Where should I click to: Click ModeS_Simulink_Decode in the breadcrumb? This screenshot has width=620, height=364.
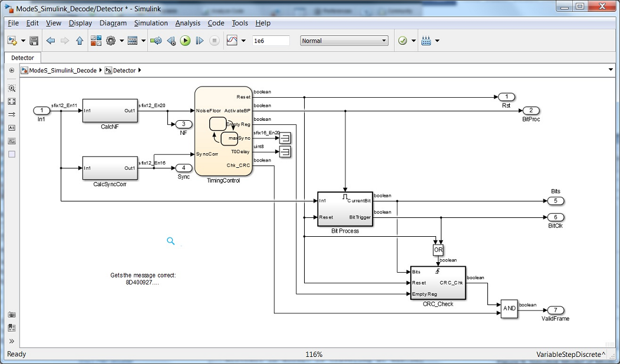click(x=63, y=70)
